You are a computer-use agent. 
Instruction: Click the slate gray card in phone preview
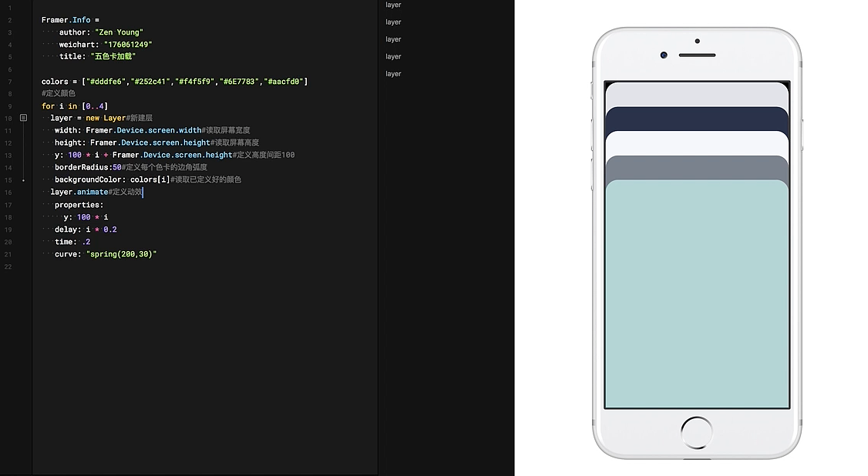[696, 167]
